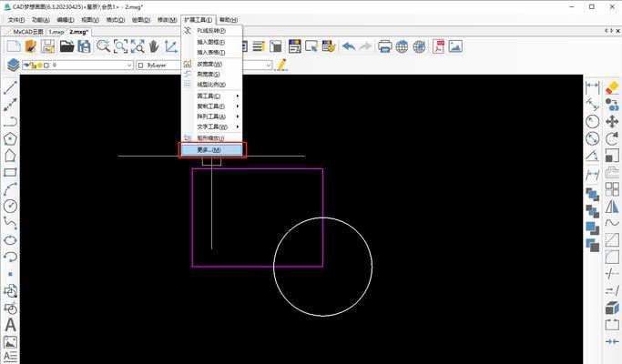The height and width of the screenshot is (364, 622).
Task: Select the Rectangle drawing tool
Action: coord(10,173)
